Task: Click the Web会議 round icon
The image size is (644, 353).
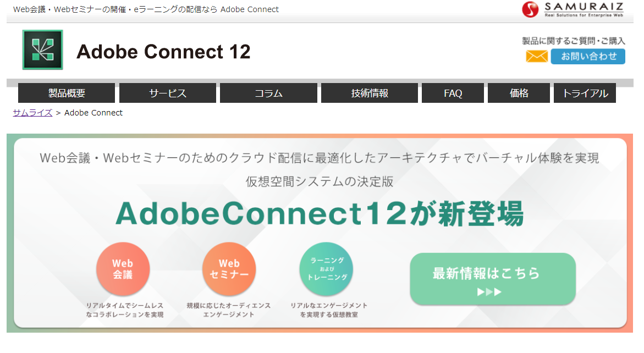Action: pyautogui.click(x=123, y=269)
